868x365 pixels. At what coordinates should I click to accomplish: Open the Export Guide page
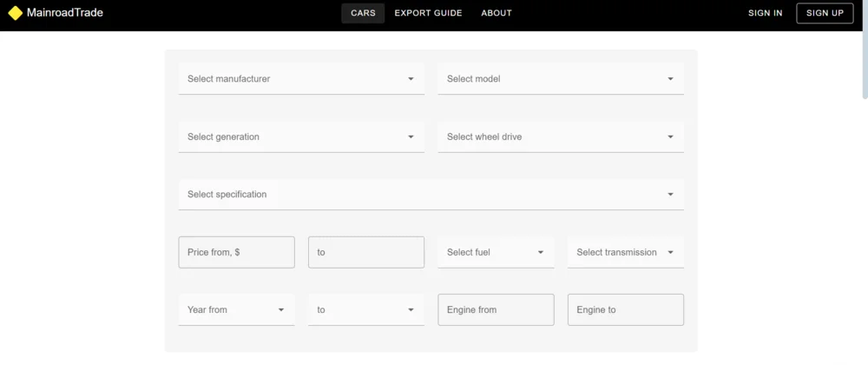click(428, 13)
